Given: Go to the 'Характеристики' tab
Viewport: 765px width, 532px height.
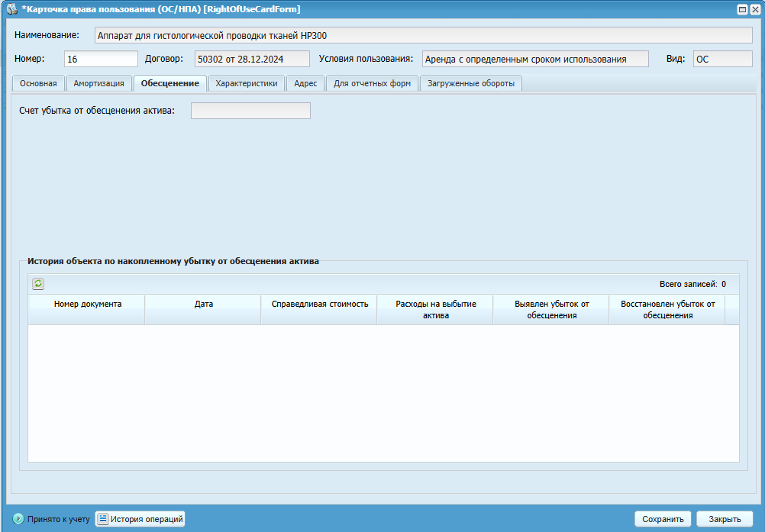Looking at the screenshot, I should click(246, 83).
